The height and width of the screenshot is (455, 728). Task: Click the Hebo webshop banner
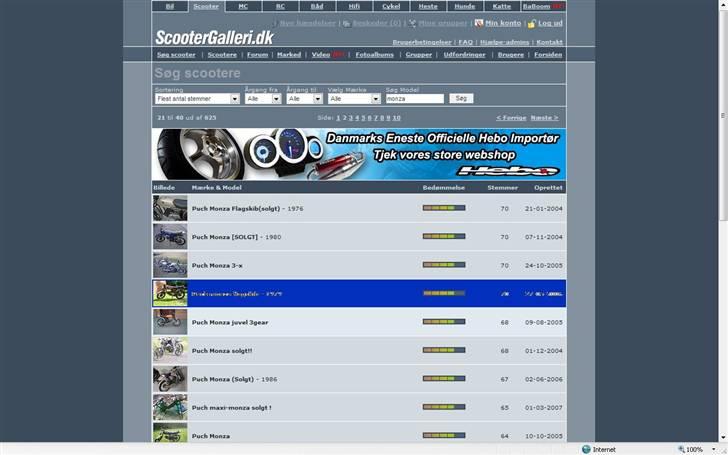coord(358,154)
